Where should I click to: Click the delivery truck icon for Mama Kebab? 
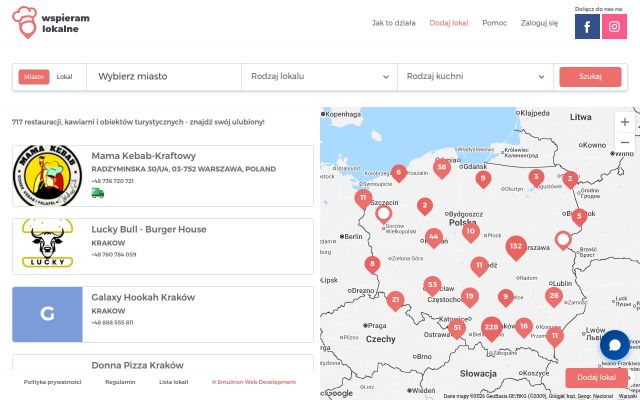point(98,193)
